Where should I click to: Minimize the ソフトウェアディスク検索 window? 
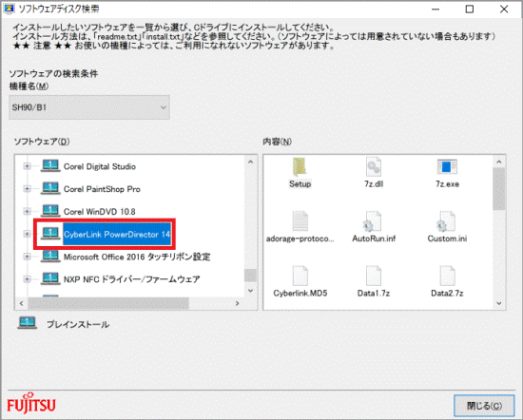(436, 9)
